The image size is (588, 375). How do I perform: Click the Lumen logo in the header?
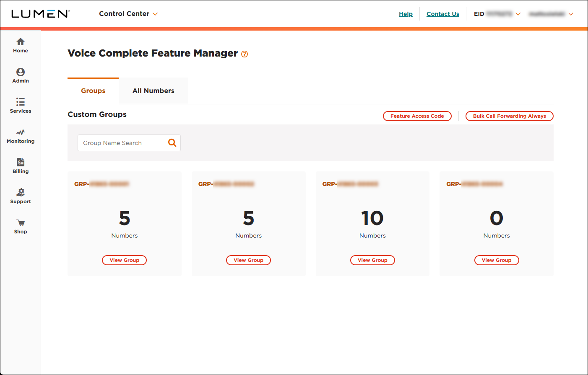(41, 13)
